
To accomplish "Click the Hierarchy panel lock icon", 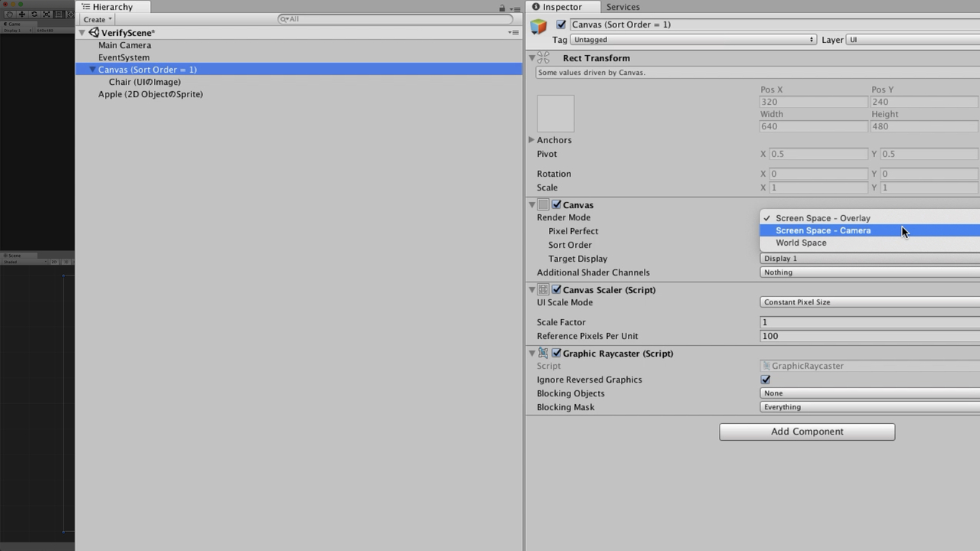I will click(502, 8).
